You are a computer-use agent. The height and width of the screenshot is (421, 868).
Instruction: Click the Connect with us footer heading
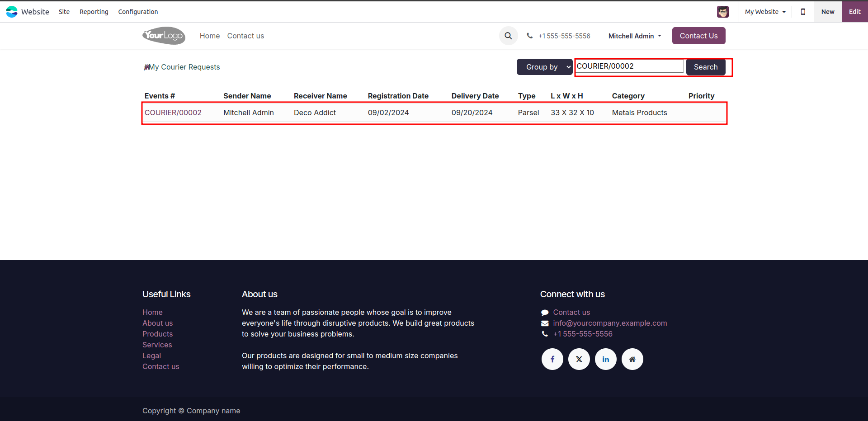[x=572, y=294]
